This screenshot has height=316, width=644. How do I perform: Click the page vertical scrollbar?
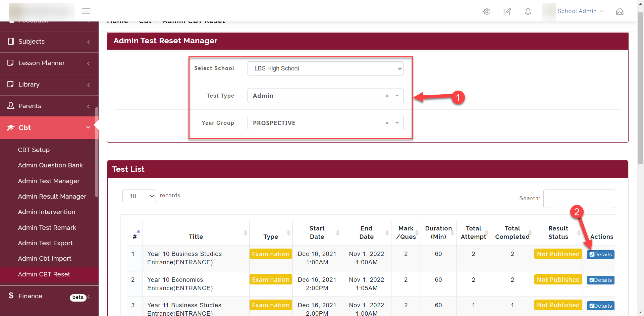coord(640,88)
